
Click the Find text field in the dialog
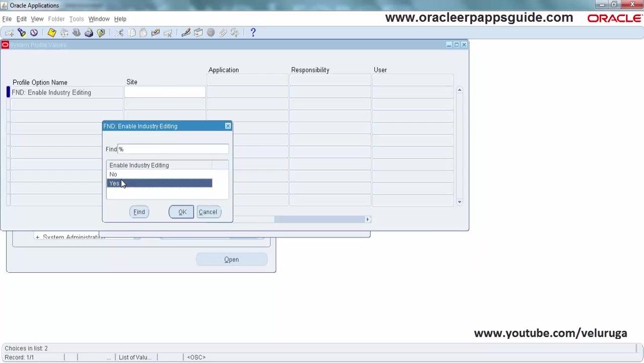click(x=173, y=149)
